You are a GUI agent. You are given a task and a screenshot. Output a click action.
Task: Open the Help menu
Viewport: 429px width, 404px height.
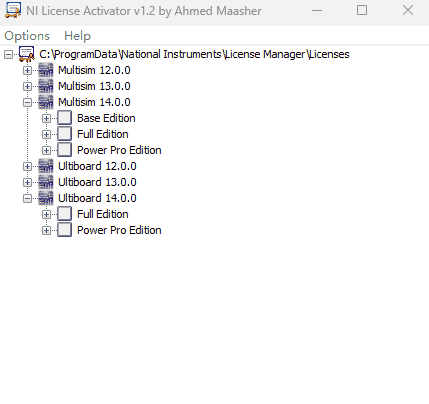77,36
